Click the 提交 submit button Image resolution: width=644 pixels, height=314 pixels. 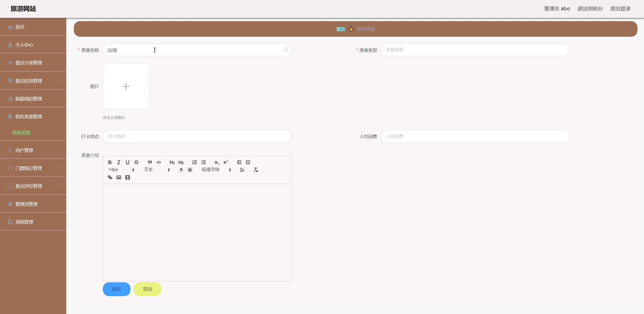(116, 289)
